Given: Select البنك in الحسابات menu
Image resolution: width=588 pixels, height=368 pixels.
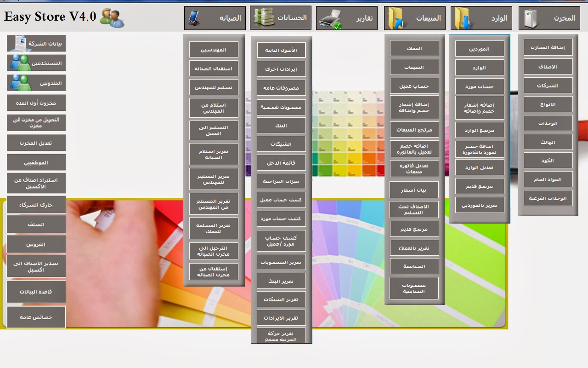Looking at the screenshot, I should (281, 126).
